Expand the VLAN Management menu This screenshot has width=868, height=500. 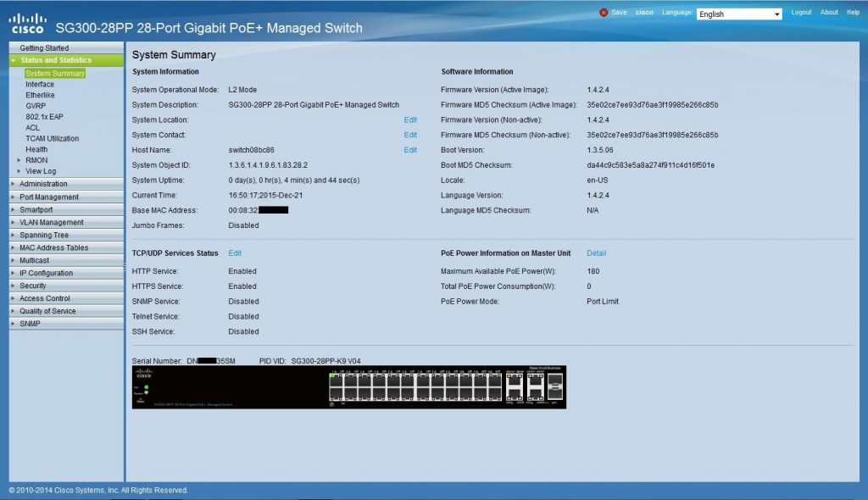tap(66, 223)
